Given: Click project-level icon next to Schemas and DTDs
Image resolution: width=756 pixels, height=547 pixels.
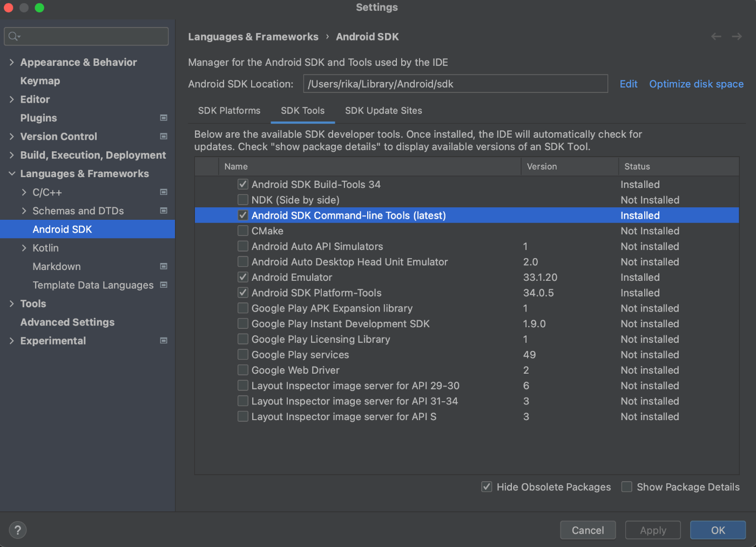Looking at the screenshot, I should pyautogui.click(x=164, y=211).
